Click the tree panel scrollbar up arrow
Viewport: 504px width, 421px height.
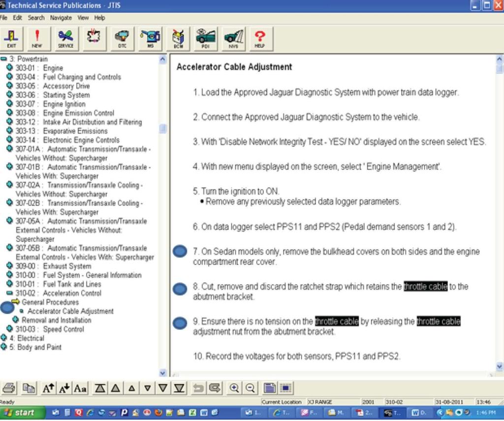(163, 60)
